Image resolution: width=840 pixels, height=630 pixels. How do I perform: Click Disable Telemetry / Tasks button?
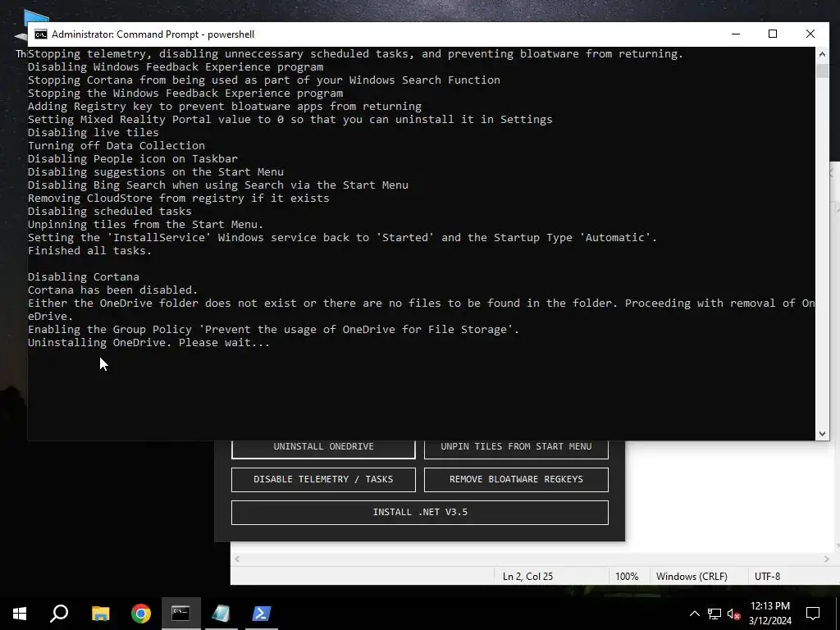tap(323, 479)
